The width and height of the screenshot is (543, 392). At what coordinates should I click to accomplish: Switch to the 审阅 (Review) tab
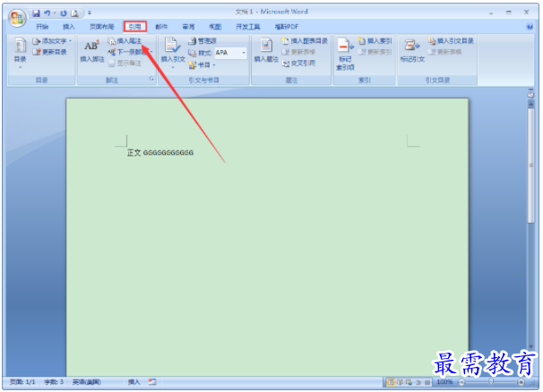[x=188, y=27]
